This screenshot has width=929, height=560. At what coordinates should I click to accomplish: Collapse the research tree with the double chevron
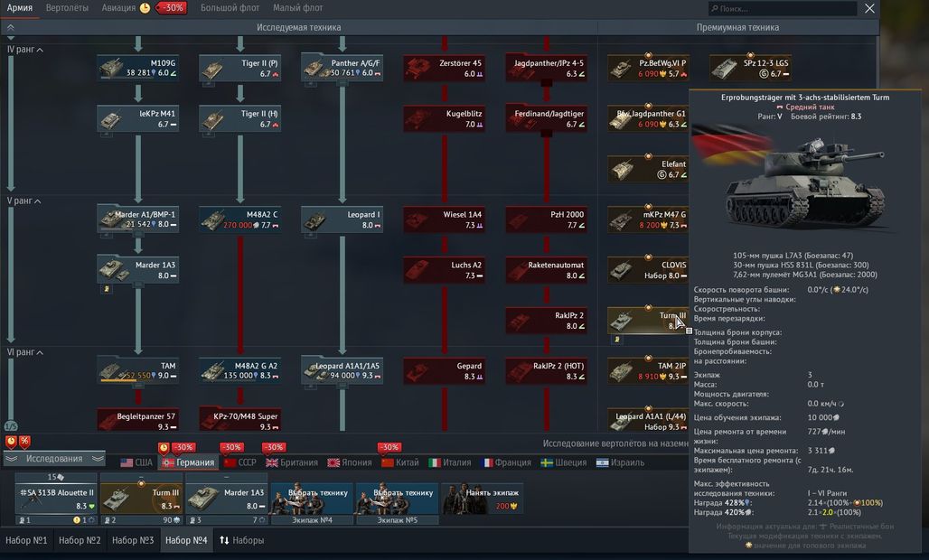[x=10, y=27]
